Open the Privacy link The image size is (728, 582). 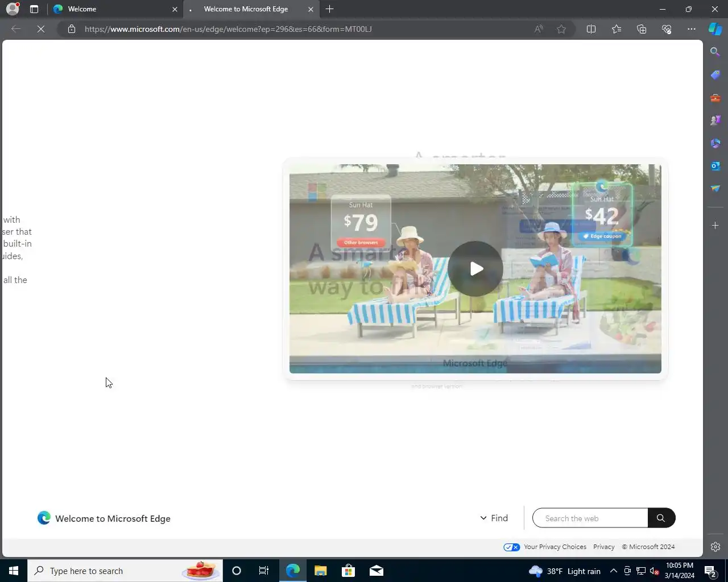604,547
